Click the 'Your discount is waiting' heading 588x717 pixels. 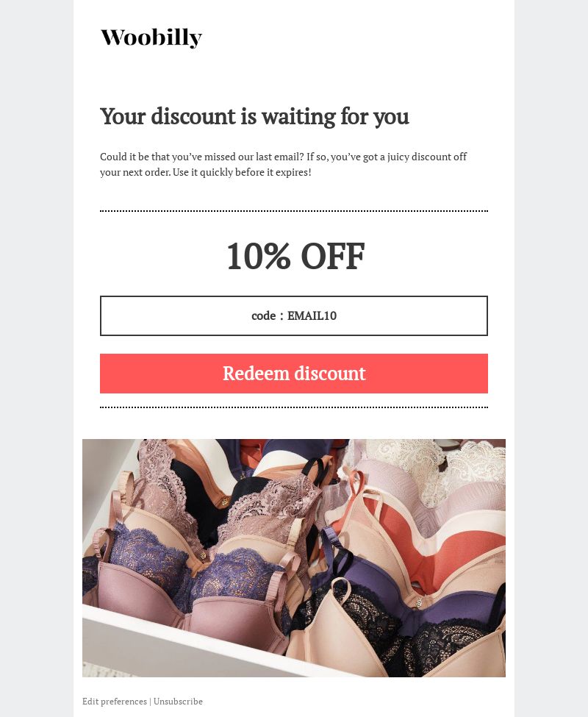point(254,117)
